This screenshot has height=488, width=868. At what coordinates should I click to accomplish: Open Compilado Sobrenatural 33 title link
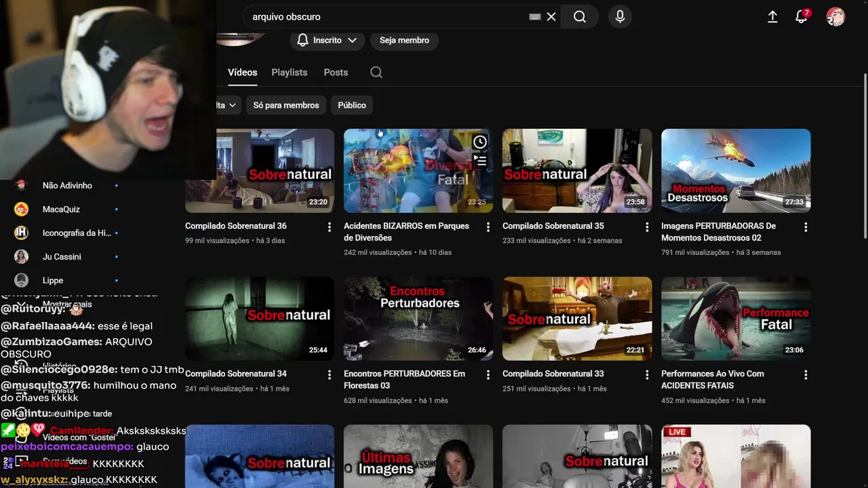(x=553, y=373)
